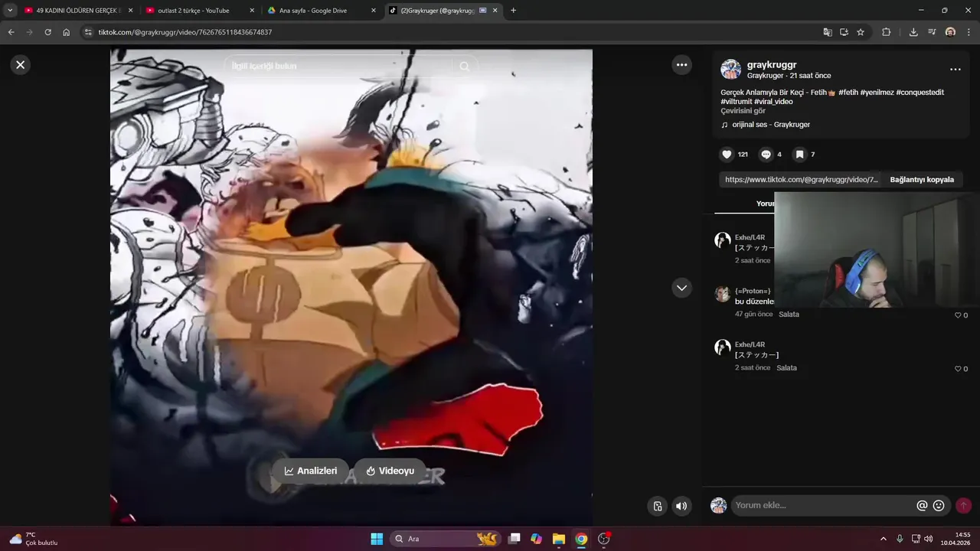The height and width of the screenshot is (551, 980).
Task: Click the Videoyu button on video
Action: (x=390, y=471)
